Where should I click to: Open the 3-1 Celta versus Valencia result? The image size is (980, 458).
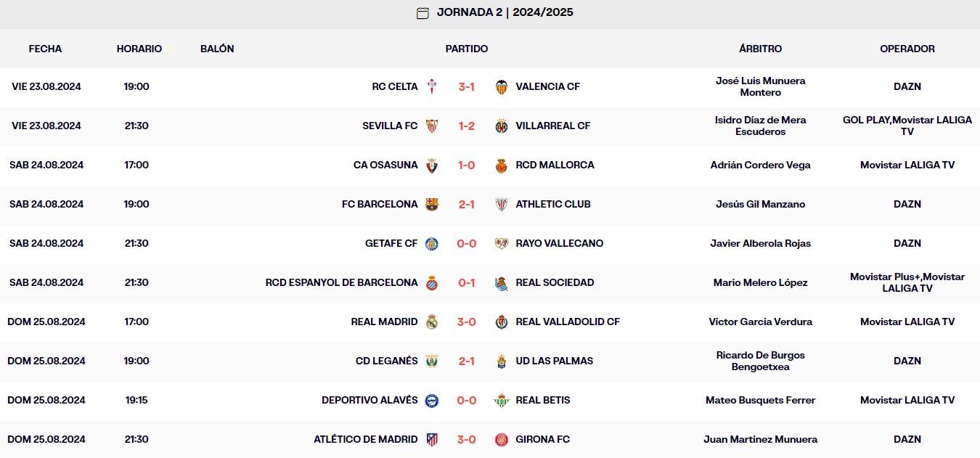click(465, 86)
